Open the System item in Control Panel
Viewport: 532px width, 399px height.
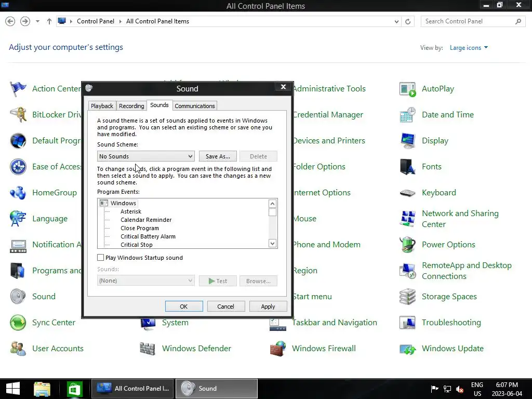(x=175, y=323)
